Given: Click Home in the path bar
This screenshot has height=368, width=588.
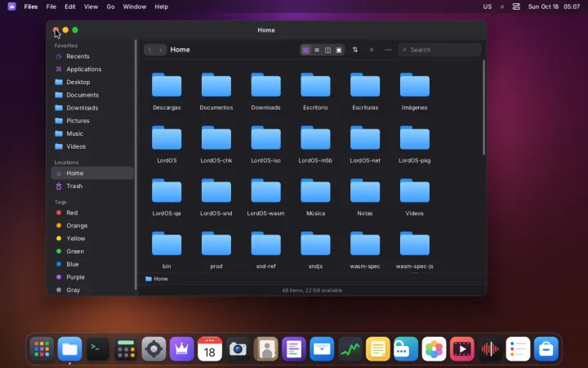Looking at the screenshot, I should click(x=157, y=279).
